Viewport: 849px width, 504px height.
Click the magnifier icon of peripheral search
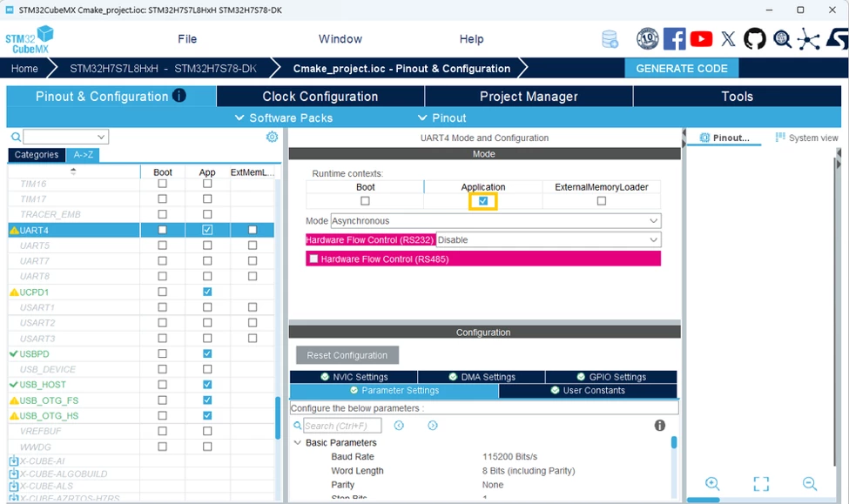point(16,137)
